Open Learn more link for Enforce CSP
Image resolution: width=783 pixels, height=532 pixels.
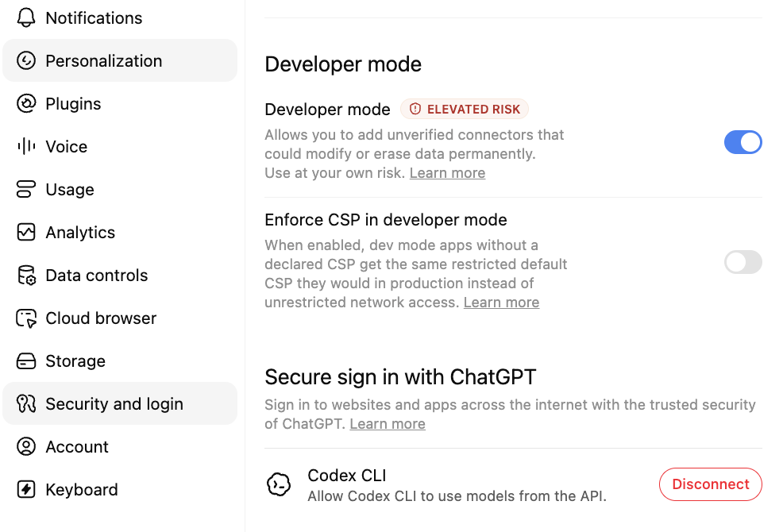point(501,303)
